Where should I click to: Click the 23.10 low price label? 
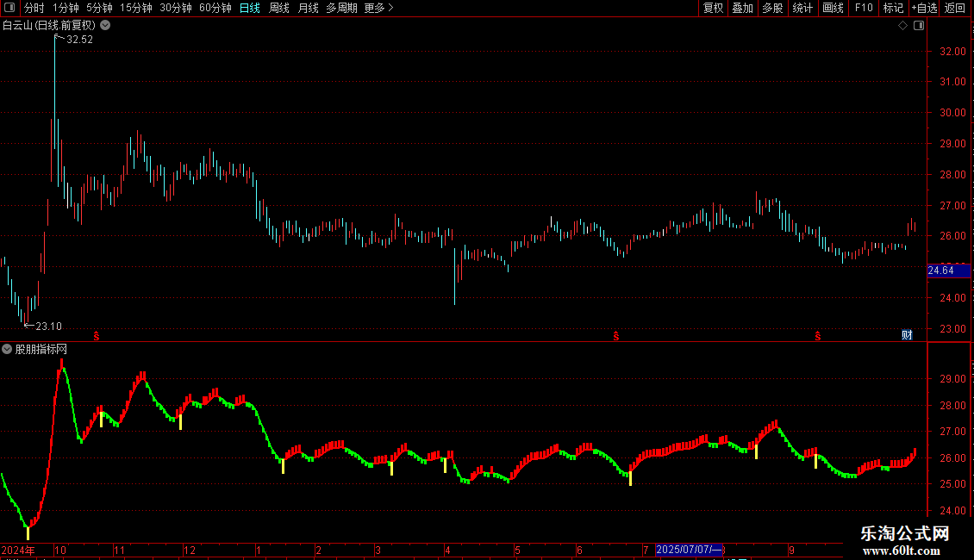tap(48, 326)
